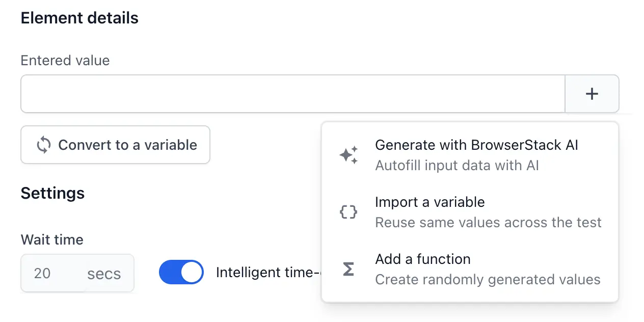
Task: Click 'Create randomly generated values' description
Action: click(488, 280)
